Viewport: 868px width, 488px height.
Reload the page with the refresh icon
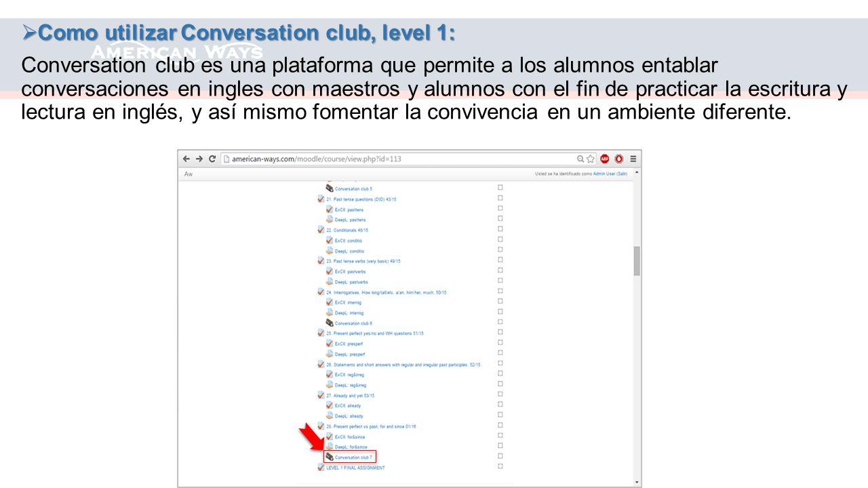[212, 159]
